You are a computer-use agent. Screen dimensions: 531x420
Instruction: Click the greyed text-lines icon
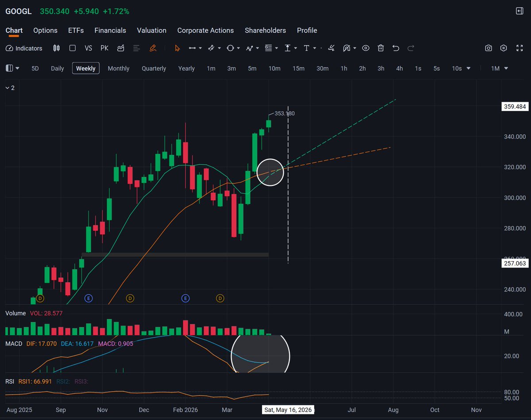[x=136, y=48]
